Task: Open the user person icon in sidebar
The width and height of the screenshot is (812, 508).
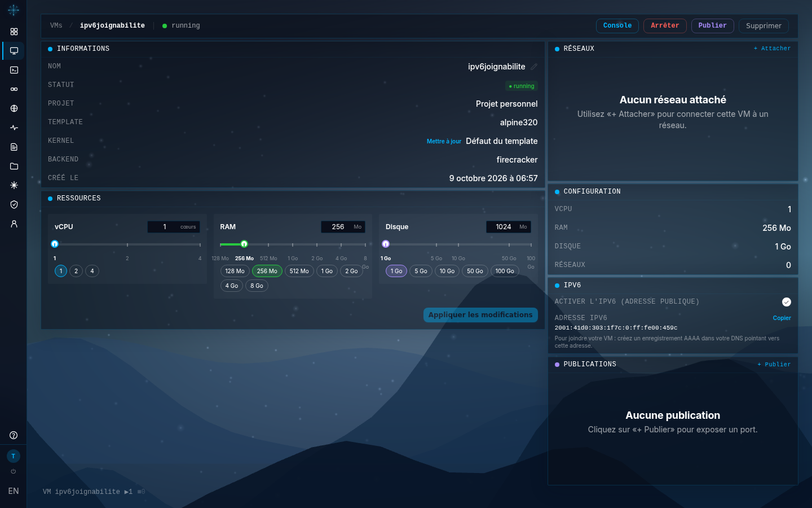Action: pos(14,224)
